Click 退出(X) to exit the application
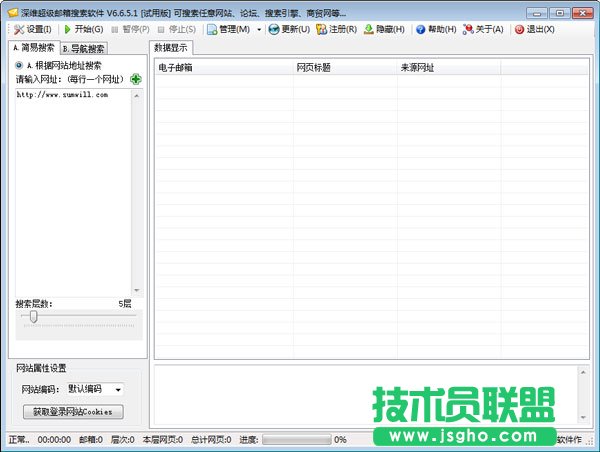Viewport: 600px width, 452px height. click(535, 29)
